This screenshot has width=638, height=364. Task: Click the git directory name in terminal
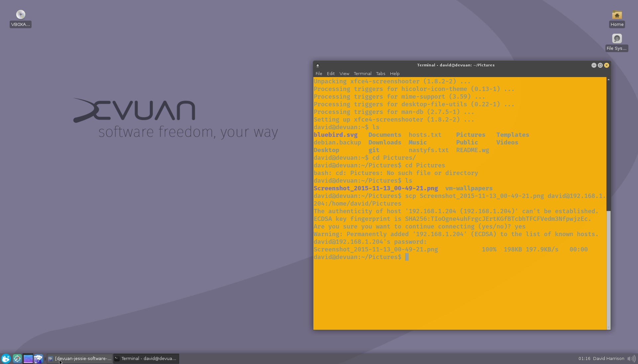tap(374, 150)
